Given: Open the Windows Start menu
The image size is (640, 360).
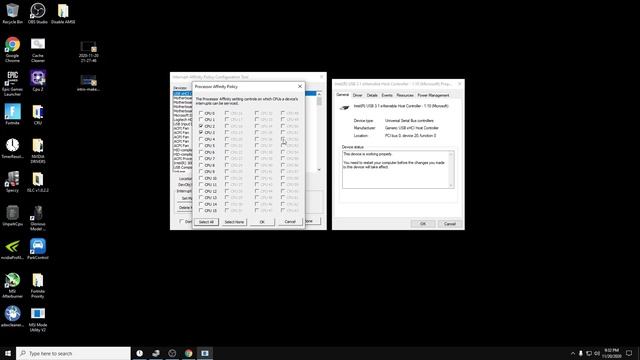Looking at the screenshot, I should (x=8, y=353).
